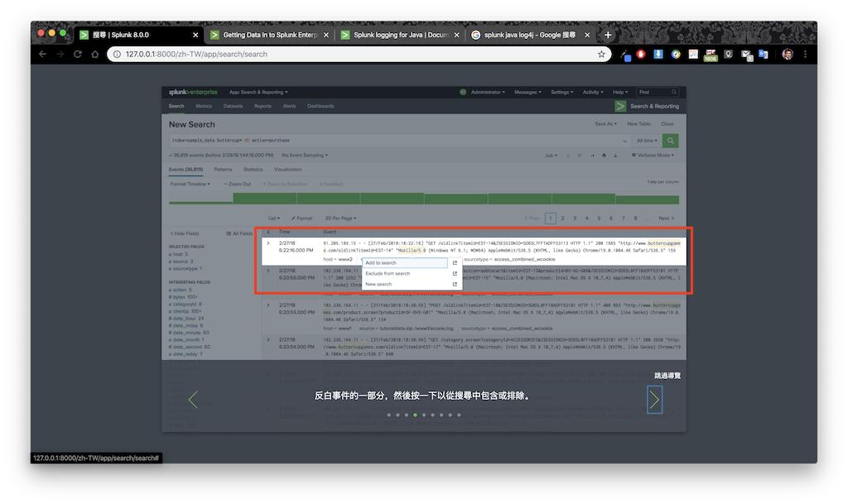This screenshot has height=504, width=848.
Task: Click the search query input field
Action: tap(399, 141)
